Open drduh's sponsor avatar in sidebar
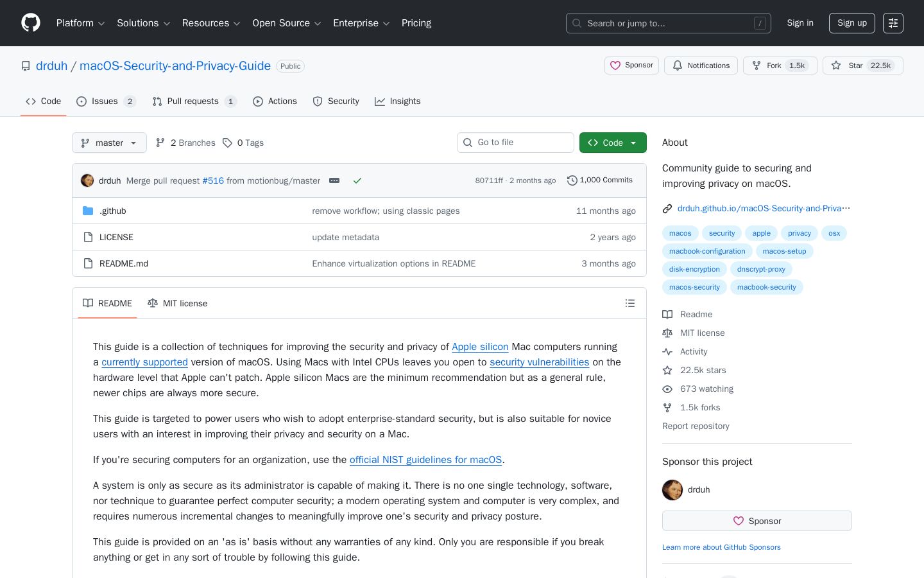Viewport: 924px width, 578px height. click(x=672, y=489)
